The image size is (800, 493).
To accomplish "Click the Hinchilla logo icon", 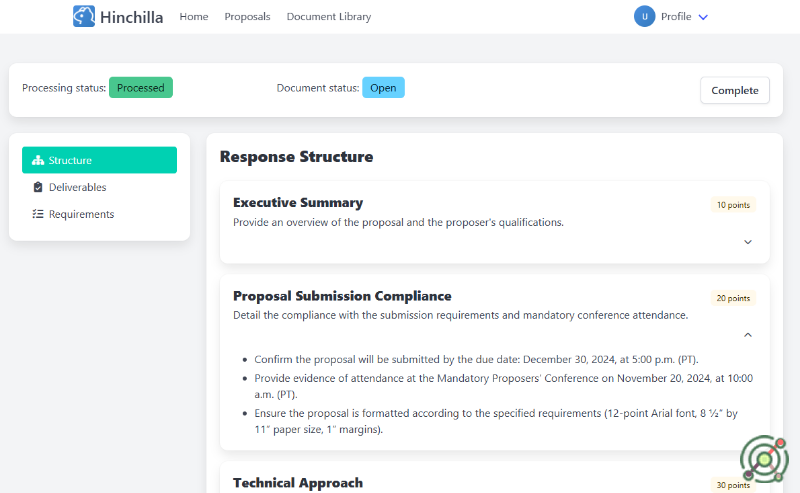I will 84,16.
